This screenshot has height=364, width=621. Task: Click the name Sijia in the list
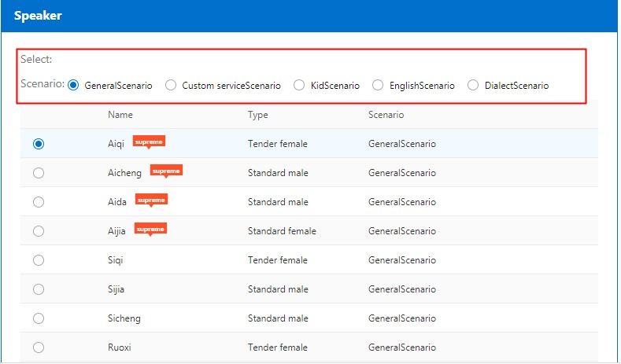click(116, 289)
